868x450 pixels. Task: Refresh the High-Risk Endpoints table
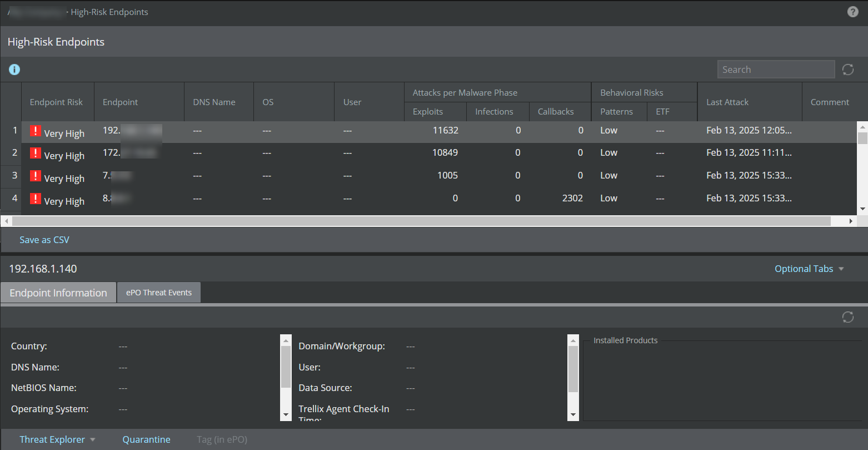click(x=847, y=70)
